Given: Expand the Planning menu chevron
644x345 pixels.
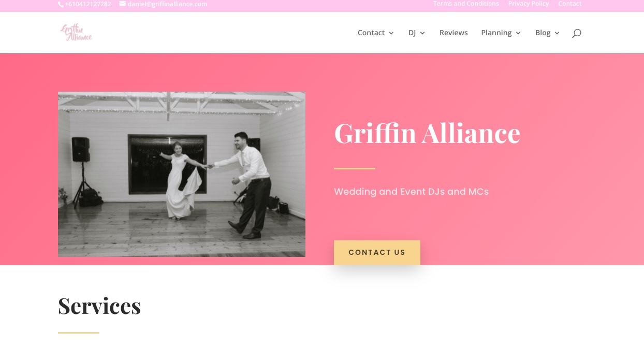Looking at the screenshot, I should 518,33.
